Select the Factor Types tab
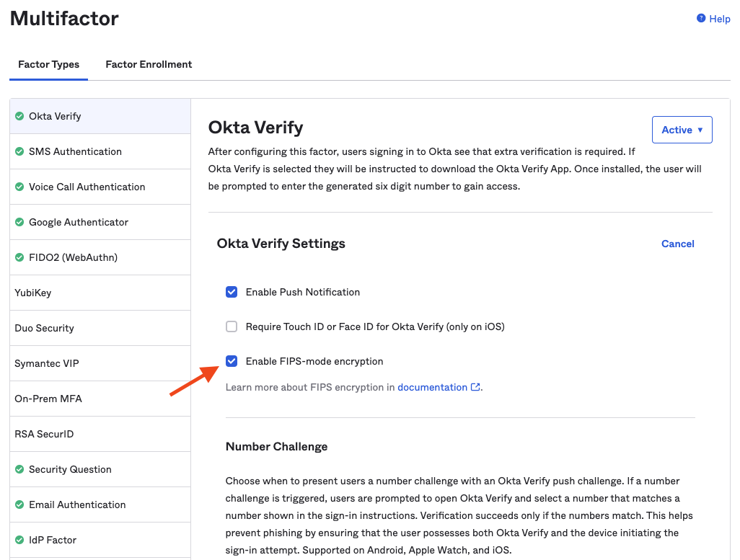 [49, 64]
